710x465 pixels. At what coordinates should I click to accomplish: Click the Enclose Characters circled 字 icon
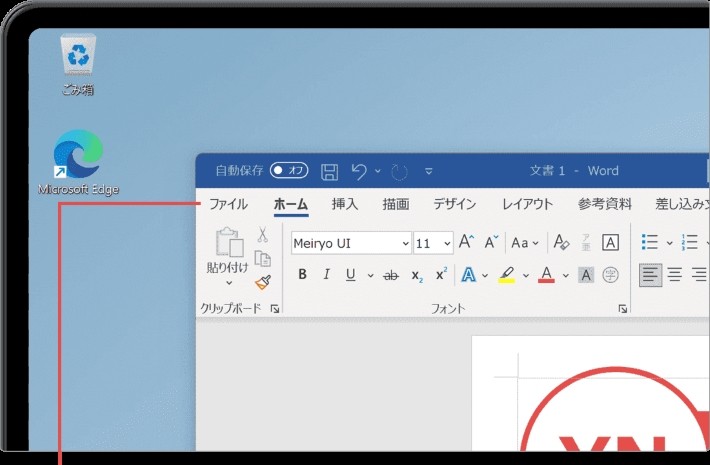click(x=610, y=275)
